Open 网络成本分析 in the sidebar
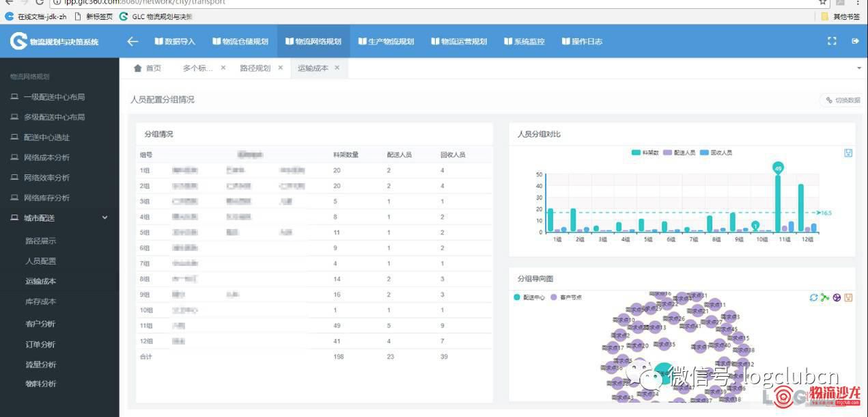868x417 pixels. [46, 157]
